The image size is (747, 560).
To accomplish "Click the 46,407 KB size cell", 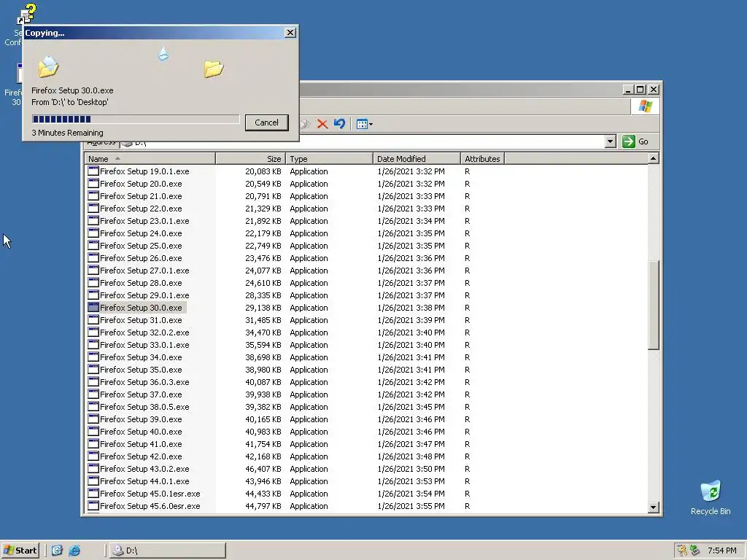I will [263, 469].
